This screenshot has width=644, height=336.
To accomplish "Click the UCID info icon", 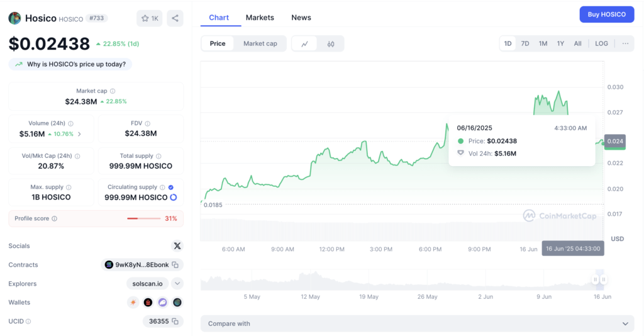I will click(x=28, y=322).
